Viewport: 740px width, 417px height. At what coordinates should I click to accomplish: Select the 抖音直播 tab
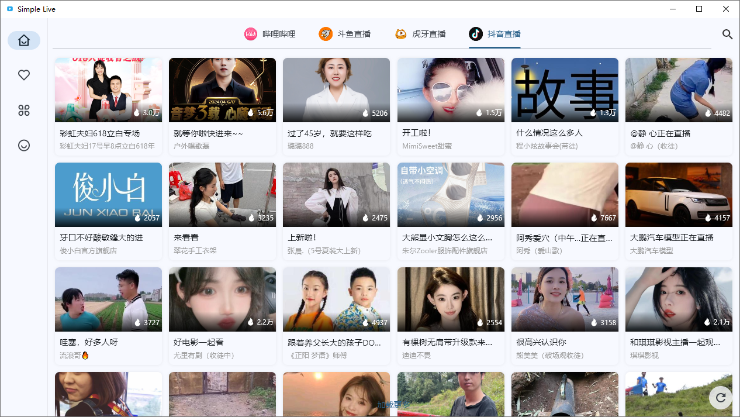[x=495, y=34]
